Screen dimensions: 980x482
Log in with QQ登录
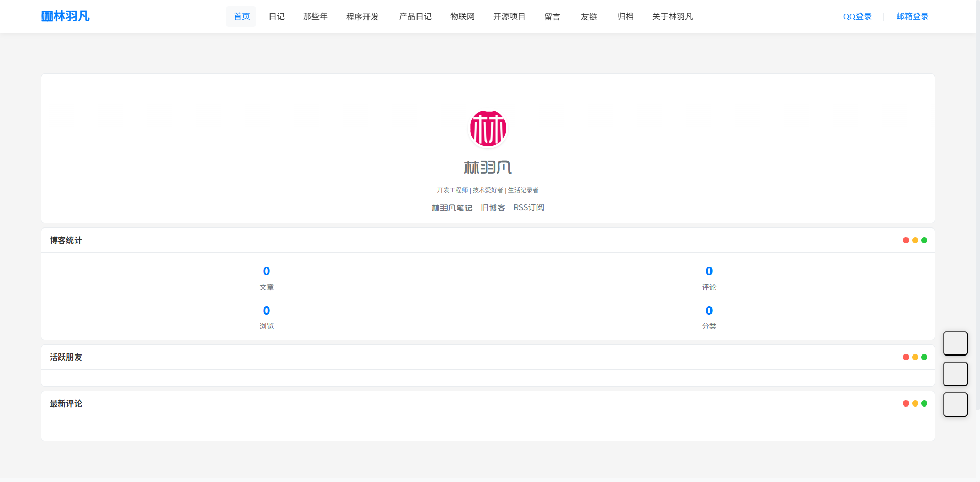point(857,16)
